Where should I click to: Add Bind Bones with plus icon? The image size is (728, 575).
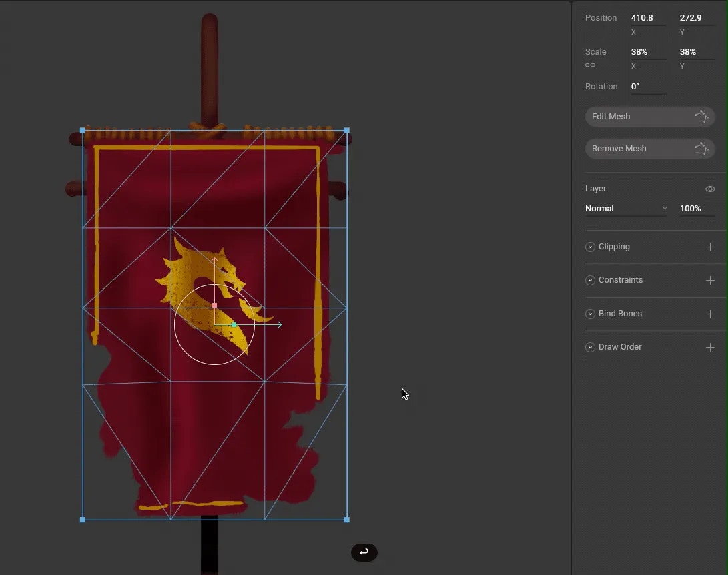[x=710, y=314]
